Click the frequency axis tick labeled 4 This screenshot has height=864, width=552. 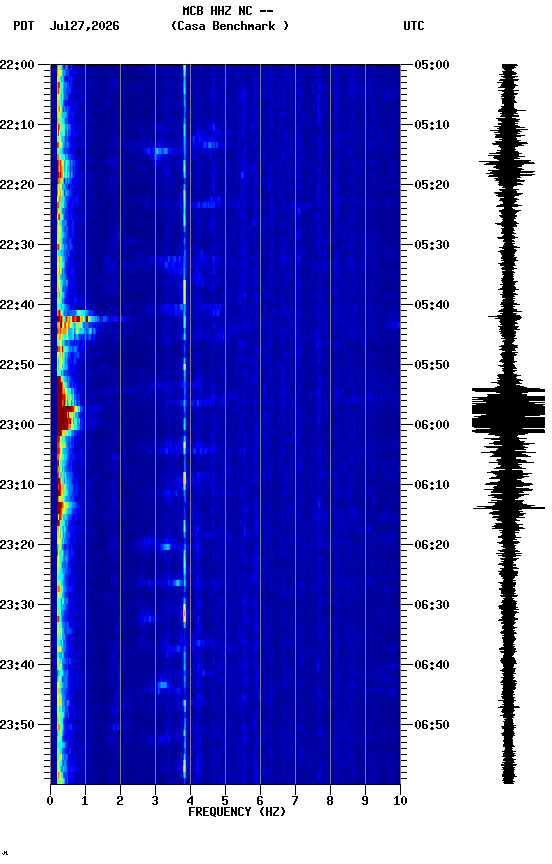190,801
